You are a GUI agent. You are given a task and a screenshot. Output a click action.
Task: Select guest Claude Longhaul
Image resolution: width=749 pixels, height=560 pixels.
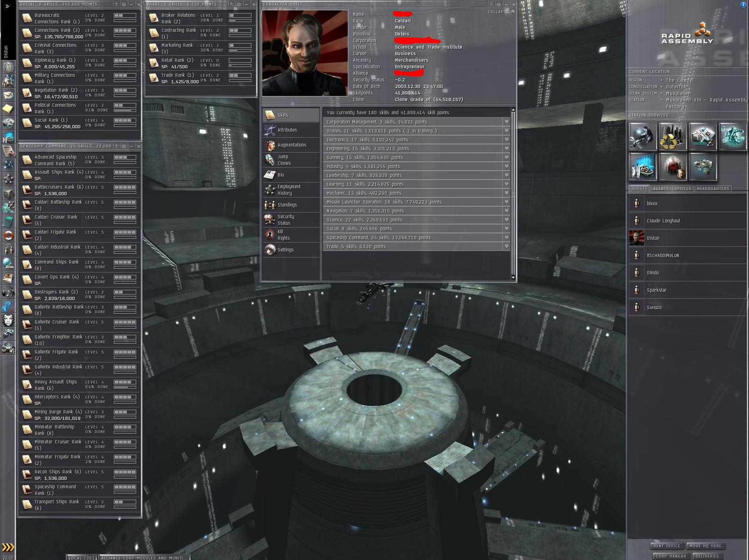coord(687,221)
